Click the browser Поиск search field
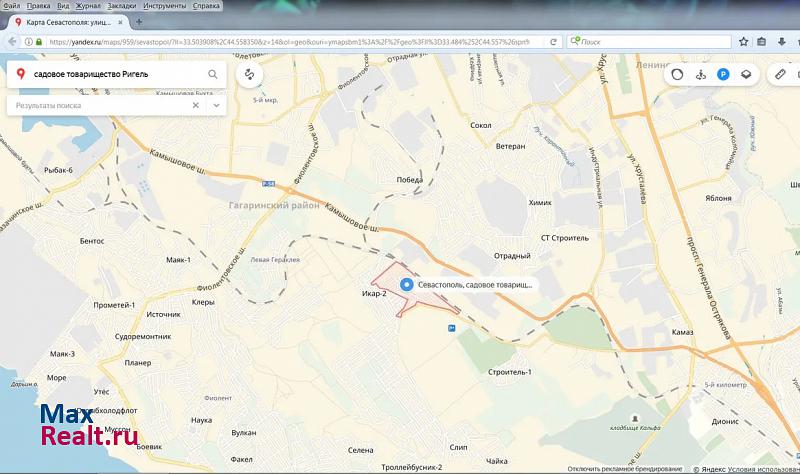 (650, 42)
